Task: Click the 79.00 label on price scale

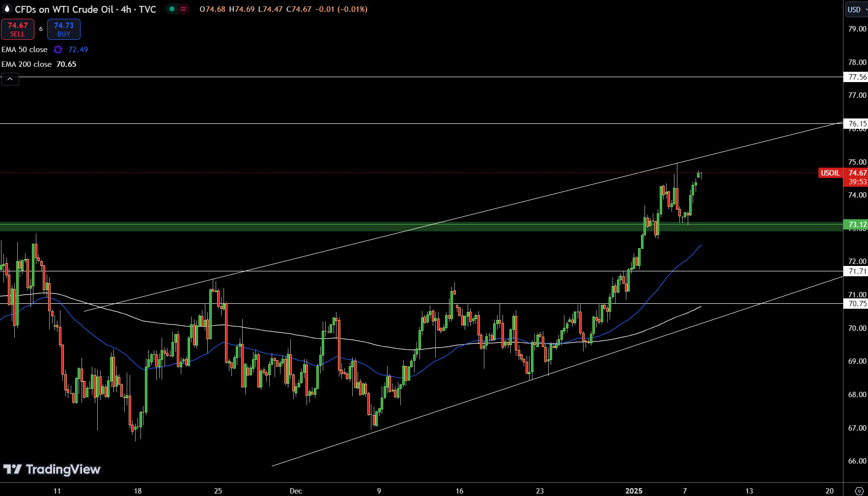Action: click(x=857, y=29)
